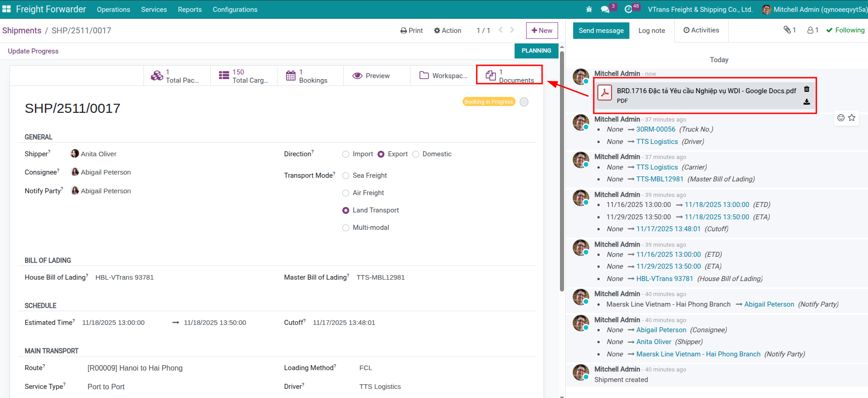The height and width of the screenshot is (398, 868).
Task: Open the Configurations menu
Action: click(235, 10)
